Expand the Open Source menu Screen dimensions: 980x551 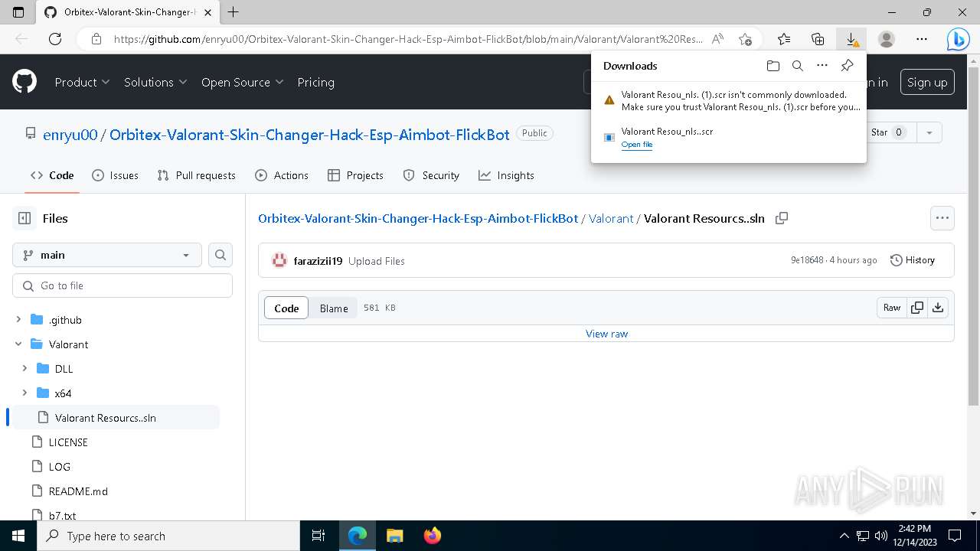tap(242, 82)
